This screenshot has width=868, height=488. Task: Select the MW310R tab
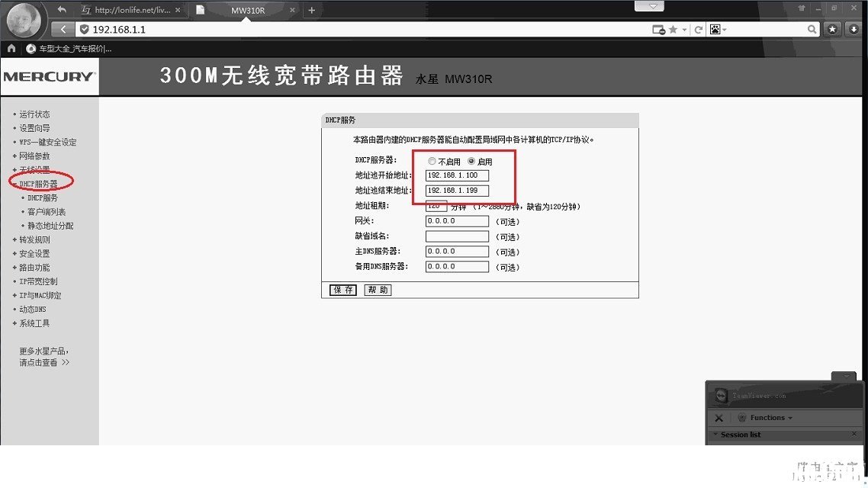(247, 10)
